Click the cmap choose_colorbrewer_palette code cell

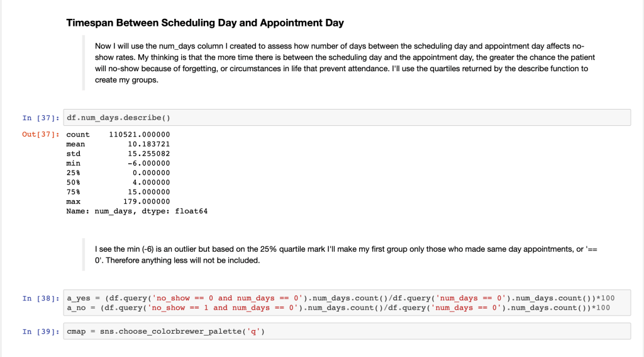(x=347, y=332)
